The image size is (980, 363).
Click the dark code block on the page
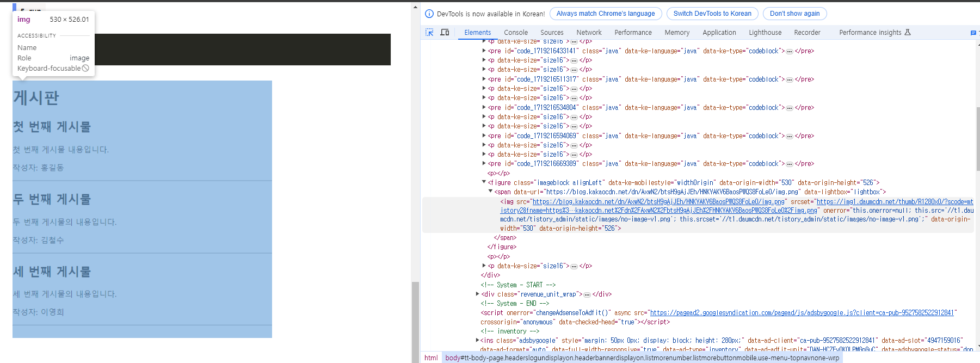(x=243, y=50)
